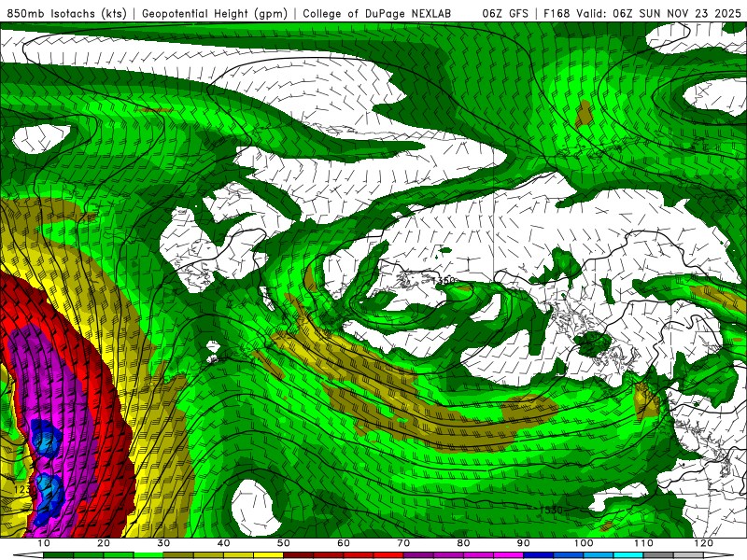The image size is (747, 560).
Task: Click the cyan legend swatch ending at 110
Action: click(628, 555)
